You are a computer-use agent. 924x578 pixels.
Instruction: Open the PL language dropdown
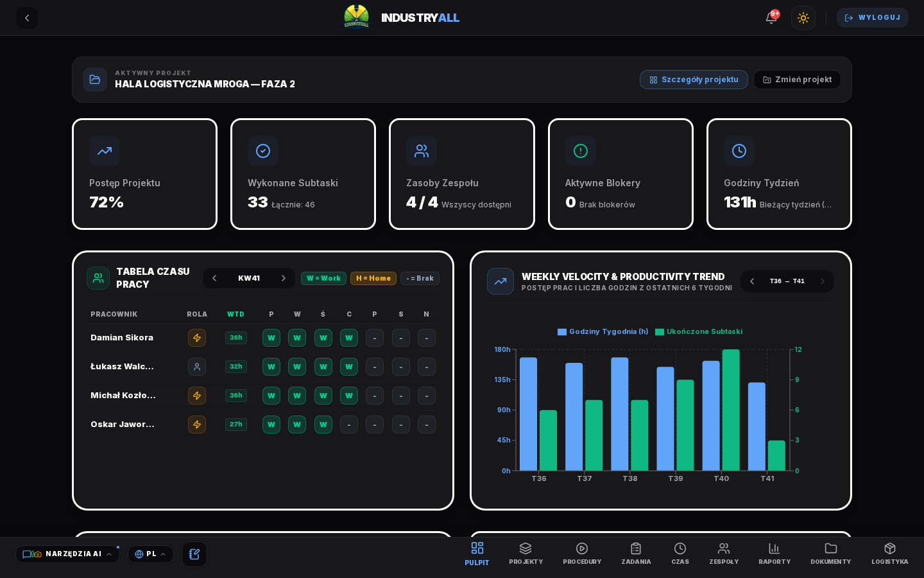(x=151, y=554)
